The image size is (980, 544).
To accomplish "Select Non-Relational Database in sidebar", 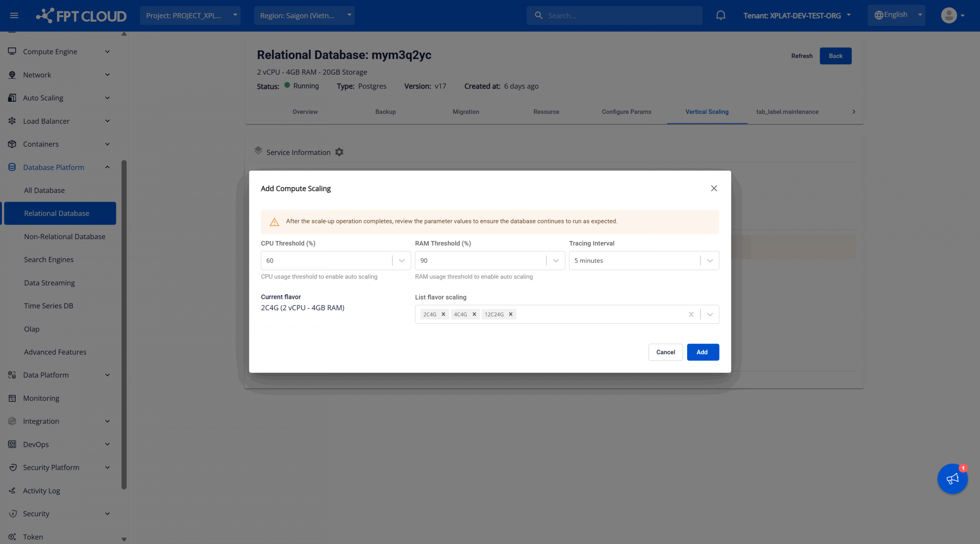I will click(x=65, y=236).
